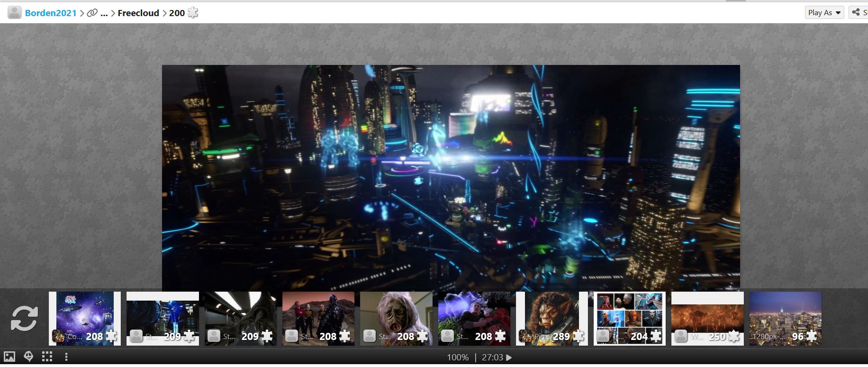The height and width of the screenshot is (367, 868).
Task: Click author avatar on the 204-piece thumbnail
Action: (603, 336)
